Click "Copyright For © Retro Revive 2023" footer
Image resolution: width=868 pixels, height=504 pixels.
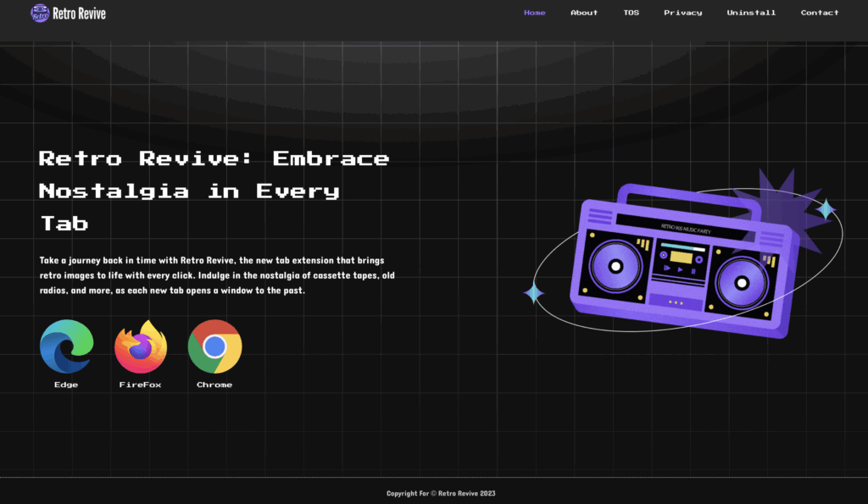[441, 494]
